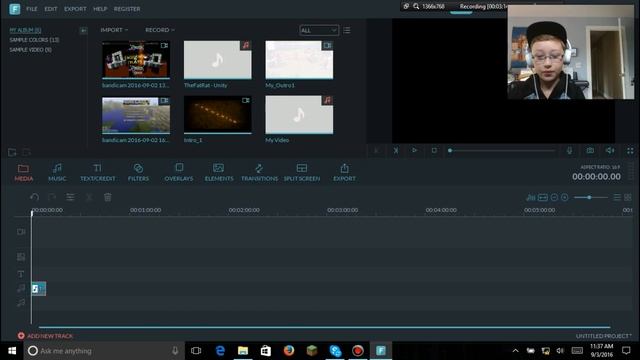Click the 00:02:00:00 ruler mark

244,210
